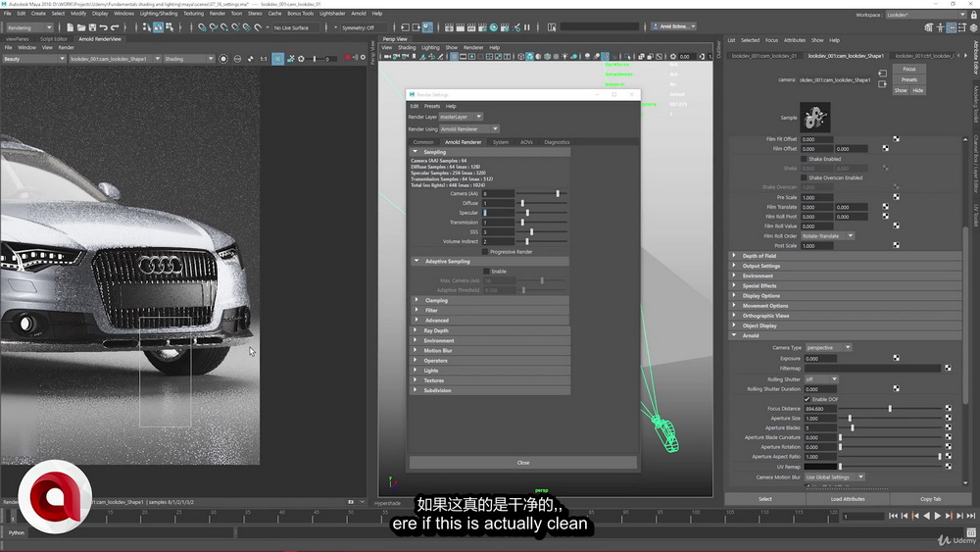Click the Arnold RenderView region crop icon
This screenshot has width=980, height=552.
[277, 58]
